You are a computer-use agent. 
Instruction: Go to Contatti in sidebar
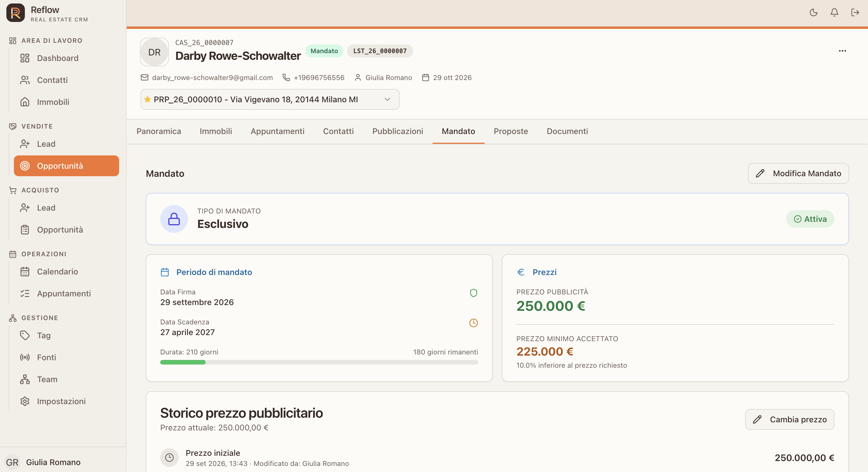(67, 80)
